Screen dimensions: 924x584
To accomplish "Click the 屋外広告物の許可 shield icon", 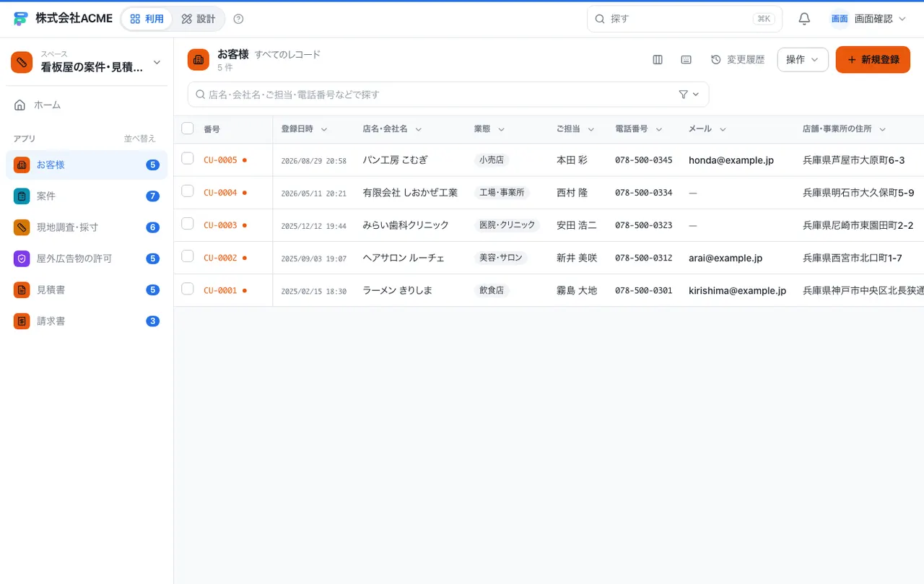I will click(22, 258).
